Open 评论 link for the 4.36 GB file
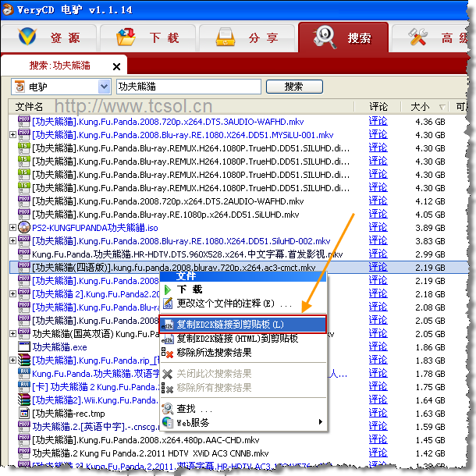 (378, 121)
